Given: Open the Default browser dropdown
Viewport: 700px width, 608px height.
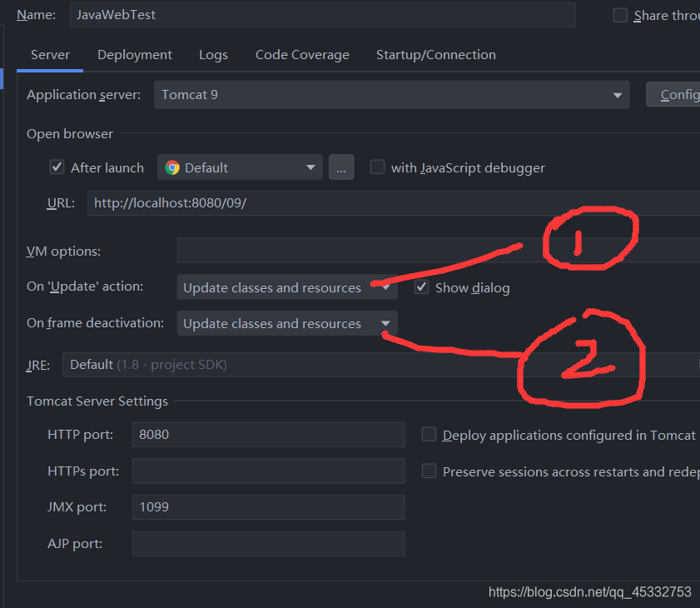Looking at the screenshot, I should [x=240, y=167].
